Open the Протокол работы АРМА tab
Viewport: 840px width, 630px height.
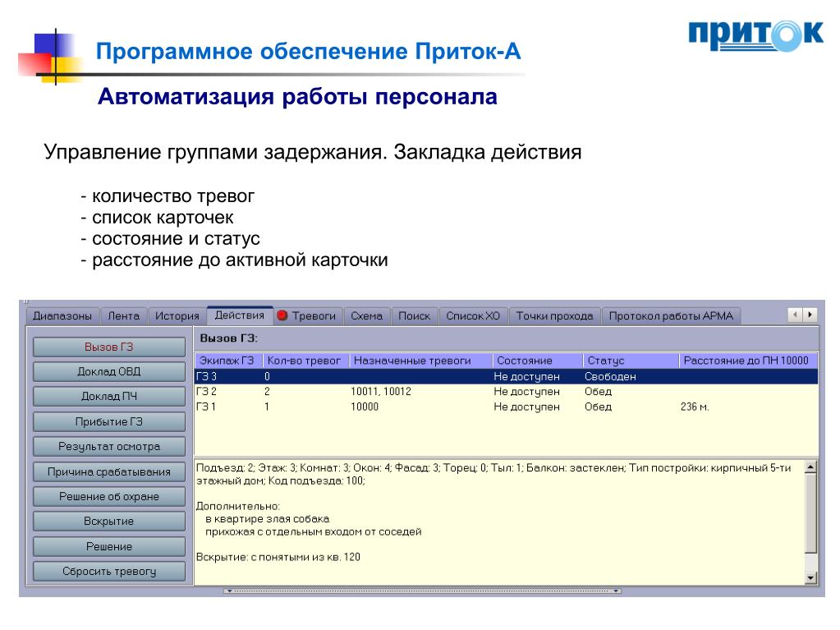[x=671, y=316]
